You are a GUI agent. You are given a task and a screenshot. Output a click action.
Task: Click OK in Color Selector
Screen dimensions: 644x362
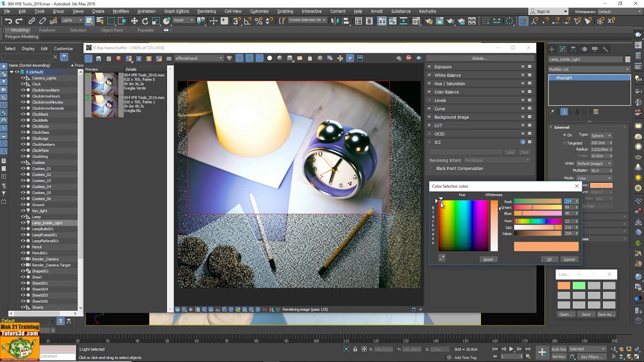[x=549, y=259]
